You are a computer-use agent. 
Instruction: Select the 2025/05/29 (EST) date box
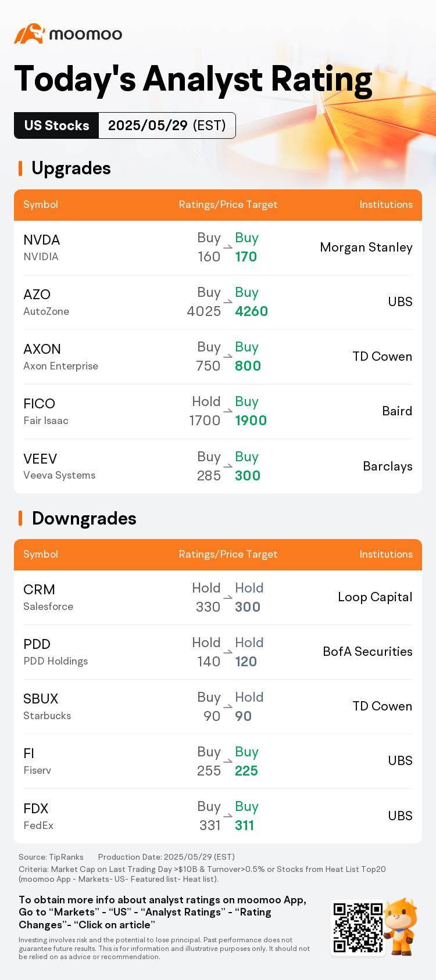point(167,125)
